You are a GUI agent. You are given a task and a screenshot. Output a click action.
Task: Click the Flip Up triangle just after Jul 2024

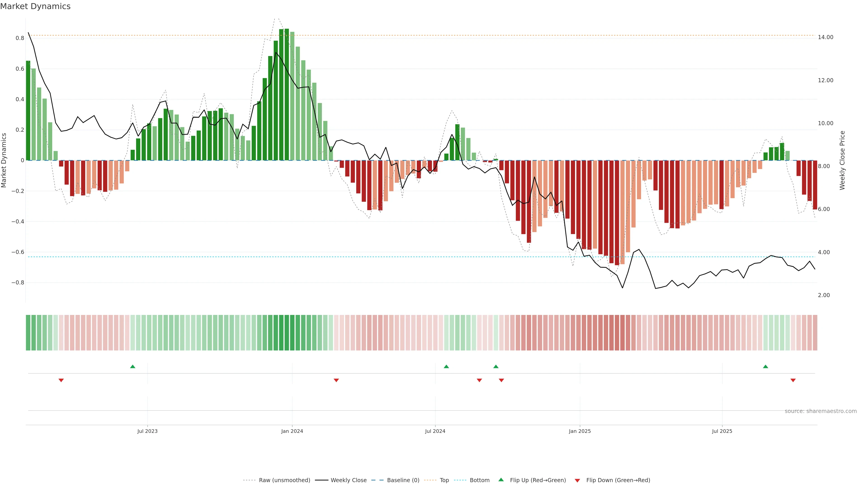coord(446,366)
